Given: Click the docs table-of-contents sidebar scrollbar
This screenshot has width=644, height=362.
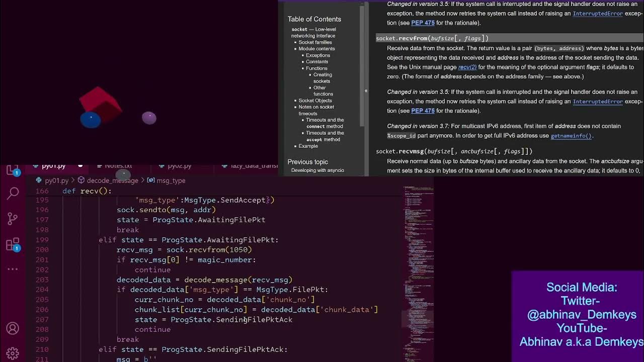Looking at the screenshot, I should (x=361, y=65).
